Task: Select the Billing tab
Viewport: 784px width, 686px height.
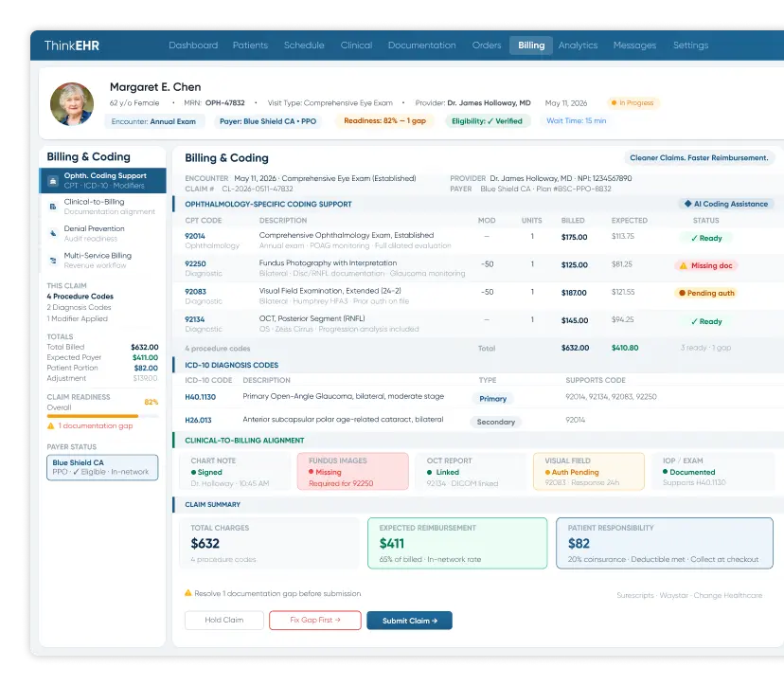Action: [x=531, y=45]
